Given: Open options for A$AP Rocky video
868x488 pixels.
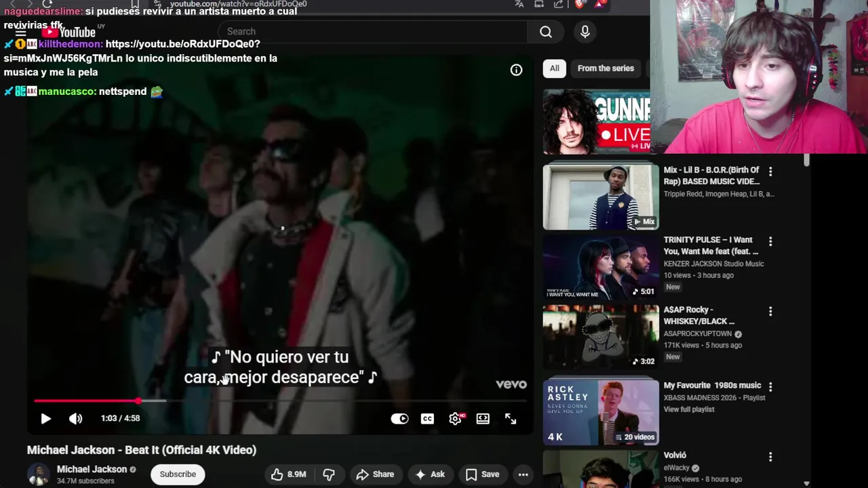Looking at the screenshot, I should (x=770, y=311).
